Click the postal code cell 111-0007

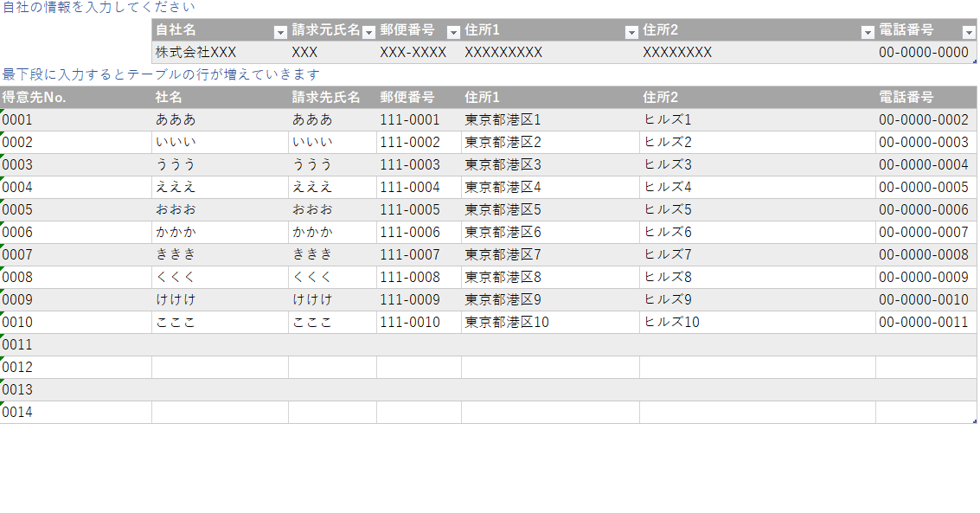tap(410, 254)
